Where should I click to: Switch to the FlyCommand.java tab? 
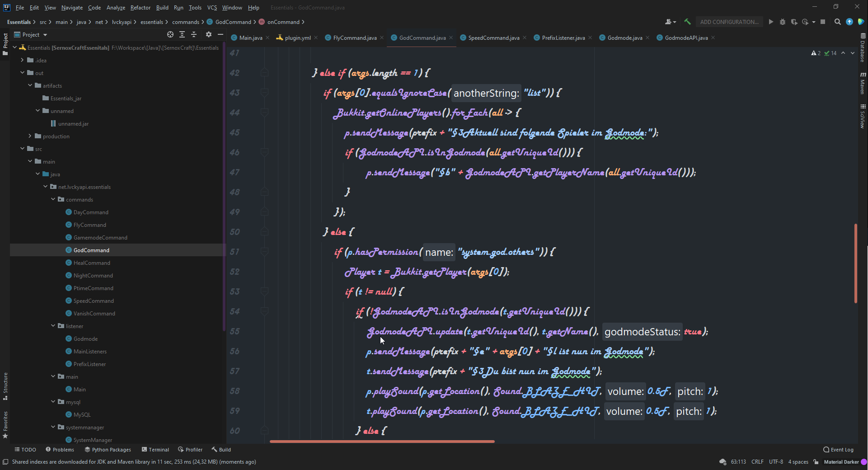[x=354, y=38]
